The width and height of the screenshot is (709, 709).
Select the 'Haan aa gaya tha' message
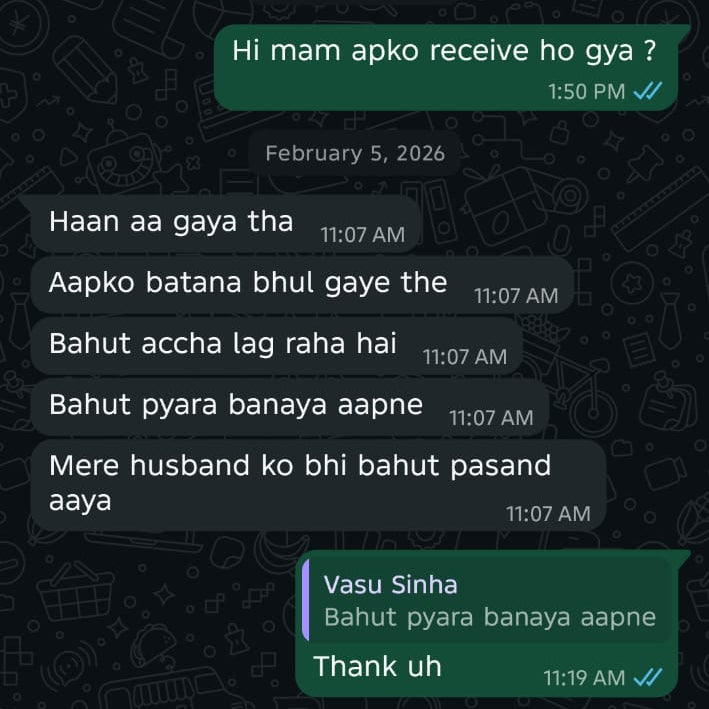225,224
